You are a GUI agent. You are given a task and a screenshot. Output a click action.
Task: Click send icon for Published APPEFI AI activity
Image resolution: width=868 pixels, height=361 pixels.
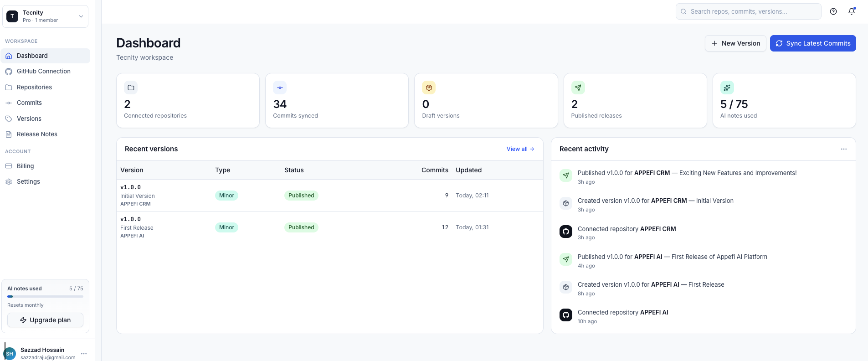566,259
